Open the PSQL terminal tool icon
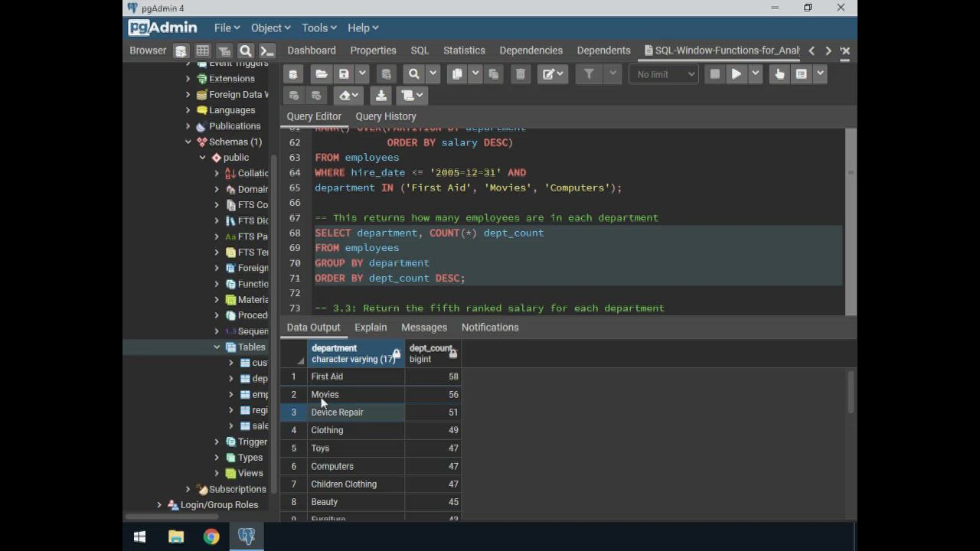 [266, 51]
